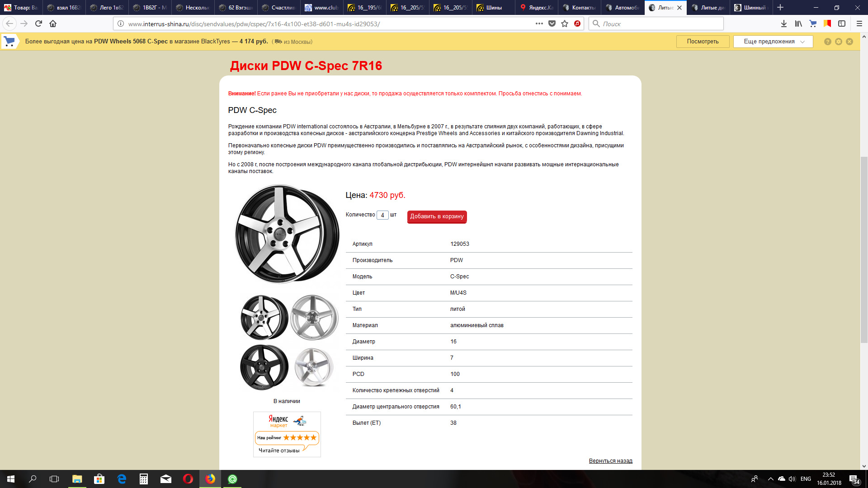Select the silver wheel thumbnail
Screen dimensions: 868x488
(x=314, y=317)
